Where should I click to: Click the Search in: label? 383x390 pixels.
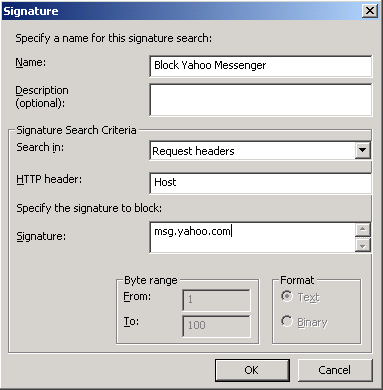click(40, 147)
